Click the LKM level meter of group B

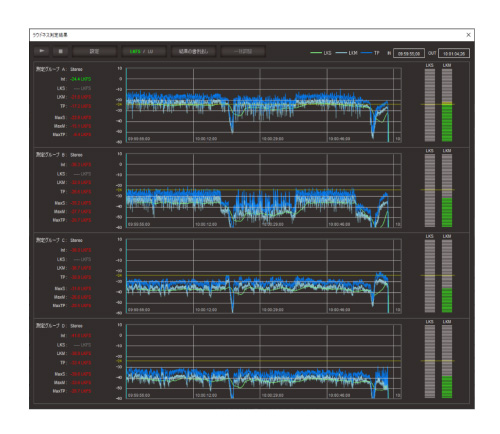pos(447,191)
